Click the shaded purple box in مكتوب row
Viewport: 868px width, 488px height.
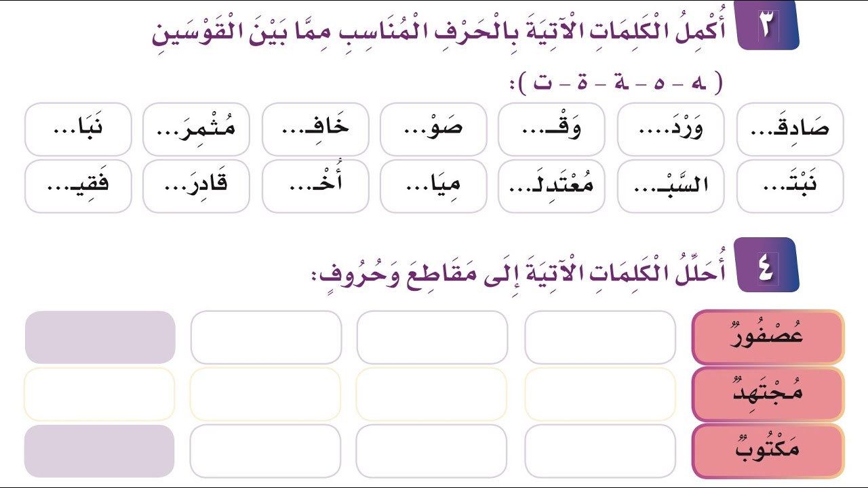pos(99,451)
